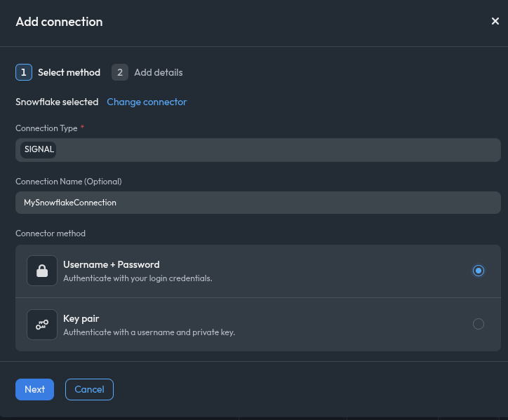This screenshot has width=508, height=420.
Task: Click the lock icon for Username + Password
Action: point(42,271)
